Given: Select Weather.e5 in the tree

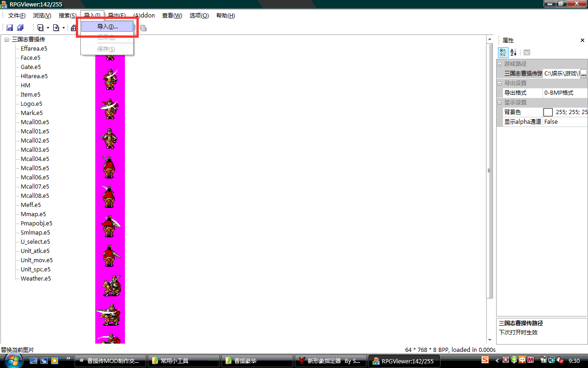Looking at the screenshot, I should pyautogui.click(x=36, y=278).
